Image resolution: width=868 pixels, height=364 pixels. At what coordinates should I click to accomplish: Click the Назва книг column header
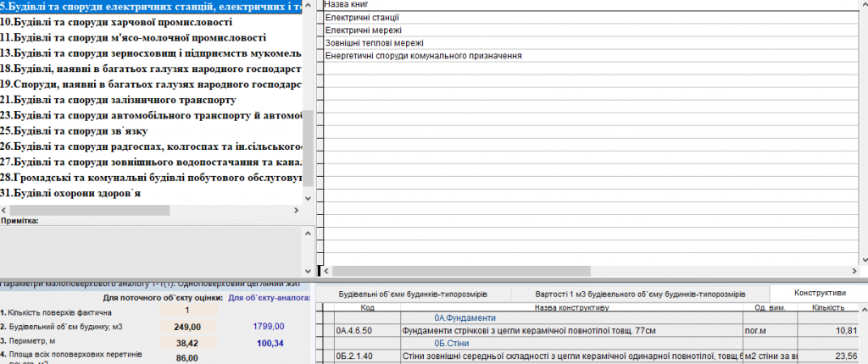(x=590, y=4)
